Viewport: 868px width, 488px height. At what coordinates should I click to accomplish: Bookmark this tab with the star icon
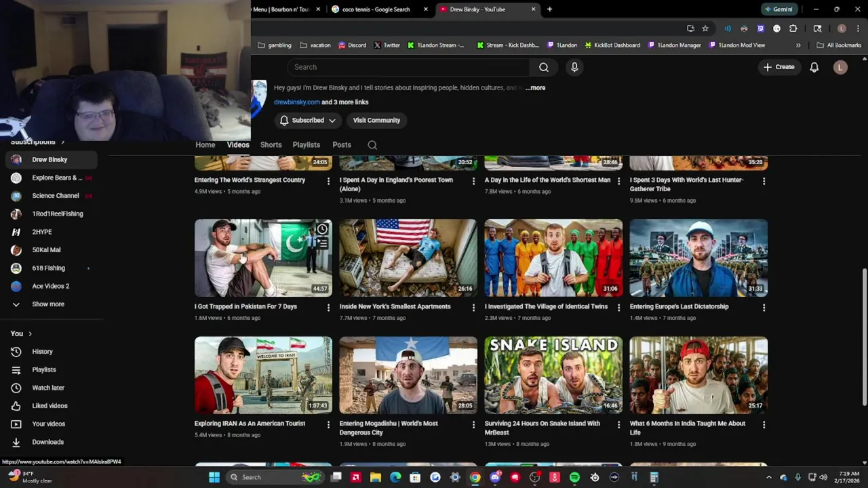pyautogui.click(x=705, y=28)
